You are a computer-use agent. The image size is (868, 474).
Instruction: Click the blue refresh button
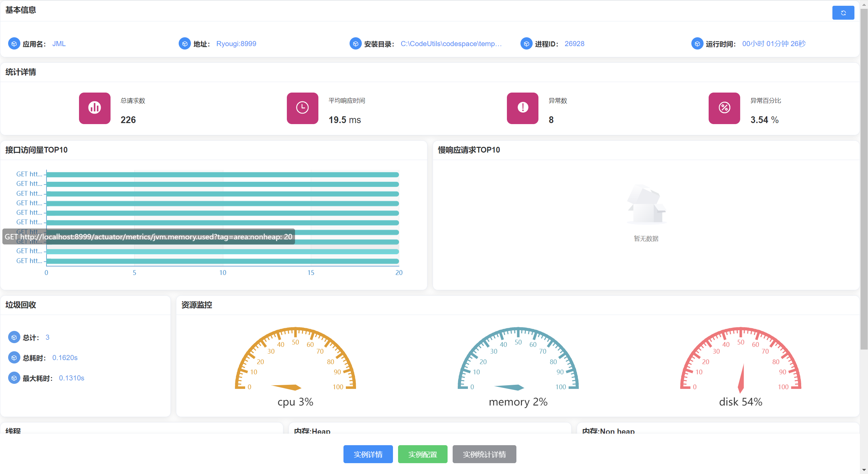pos(843,13)
